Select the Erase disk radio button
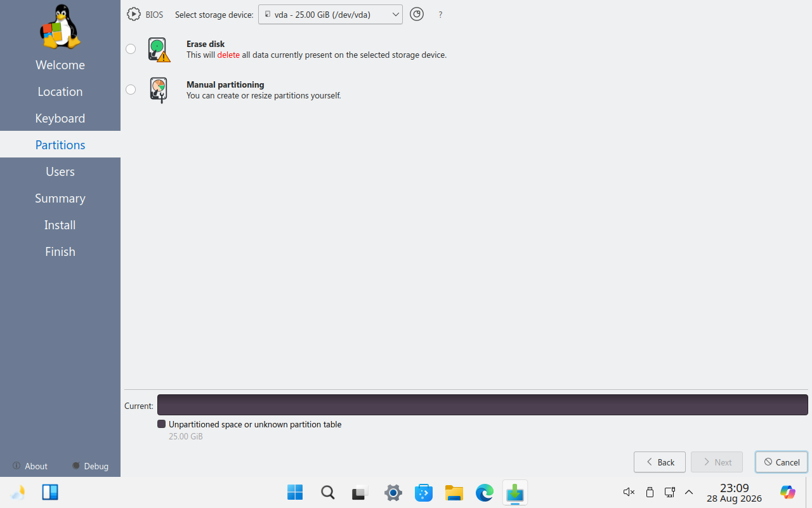Viewport: 812px width, 508px height. [x=131, y=49]
